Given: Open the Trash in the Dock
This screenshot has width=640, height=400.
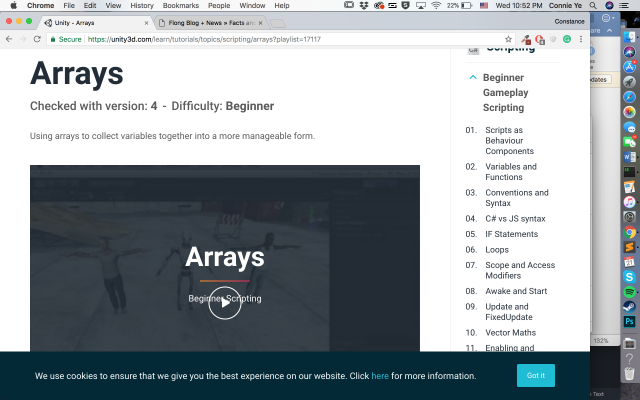Looking at the screenshot, I should (629, 373).
